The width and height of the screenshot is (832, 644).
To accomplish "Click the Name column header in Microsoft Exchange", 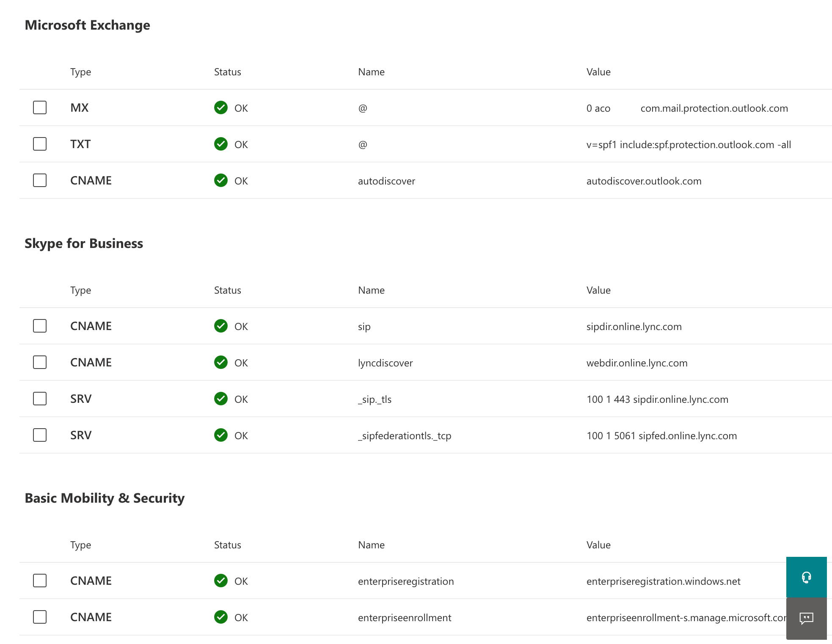I will [x=371, y=72].
